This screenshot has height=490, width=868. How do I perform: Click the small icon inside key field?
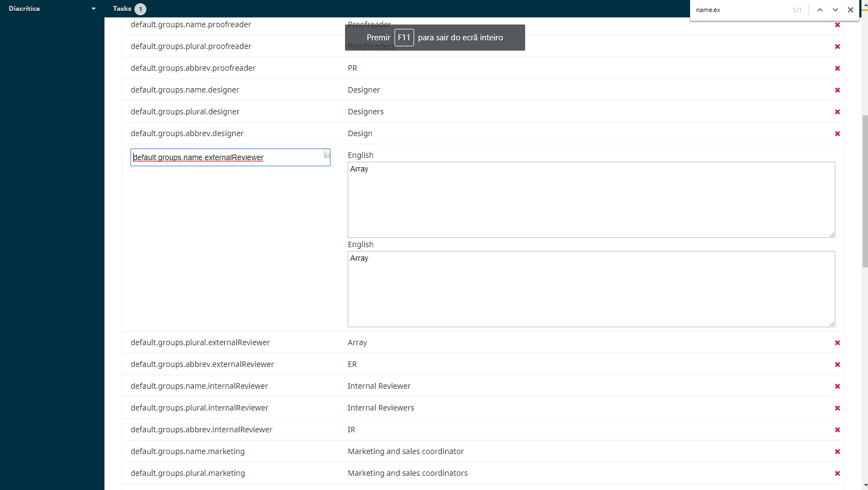[326, 154]
